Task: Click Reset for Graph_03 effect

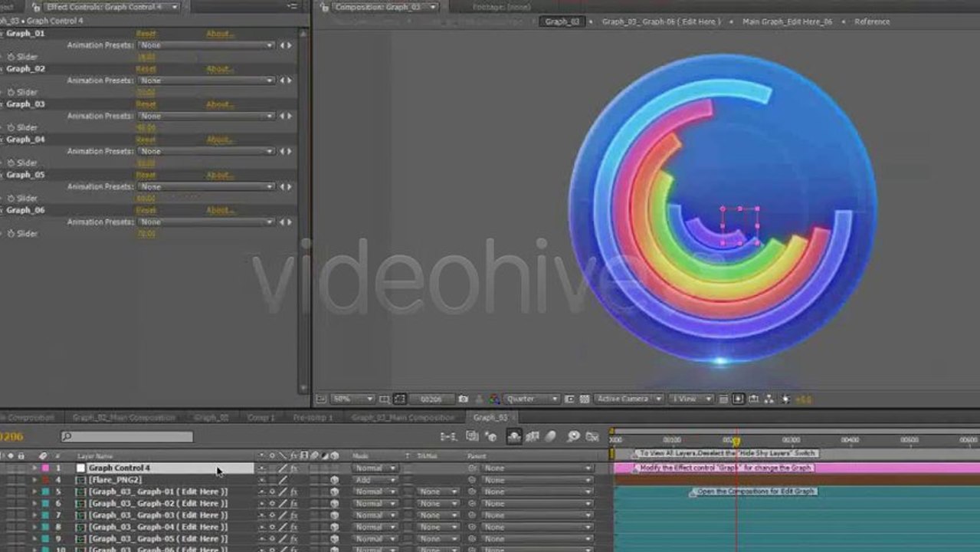Action: [146, 104]
